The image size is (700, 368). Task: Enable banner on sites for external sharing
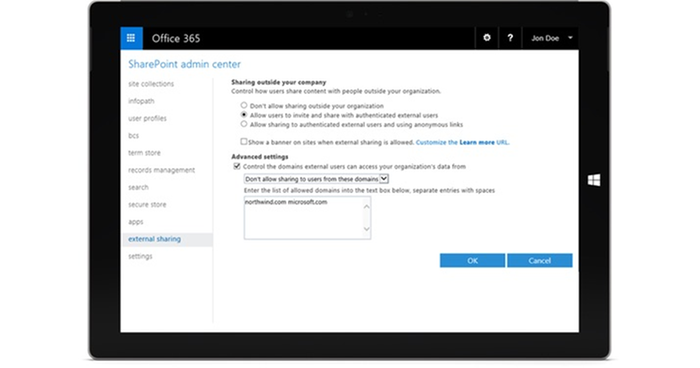(x=244, y=142)
